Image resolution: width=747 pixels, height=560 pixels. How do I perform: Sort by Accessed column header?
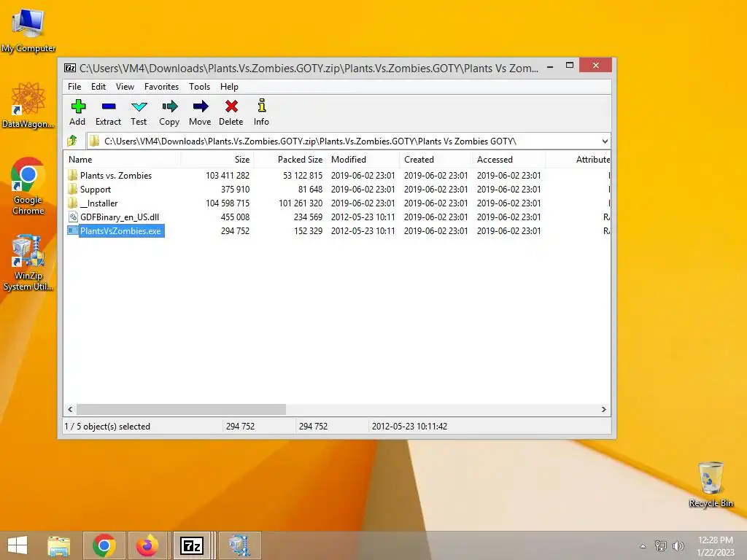508,160
